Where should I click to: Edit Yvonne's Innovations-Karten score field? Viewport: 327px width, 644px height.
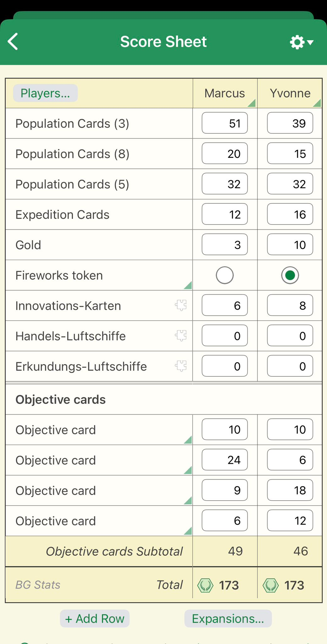click(x=290, y=305)
